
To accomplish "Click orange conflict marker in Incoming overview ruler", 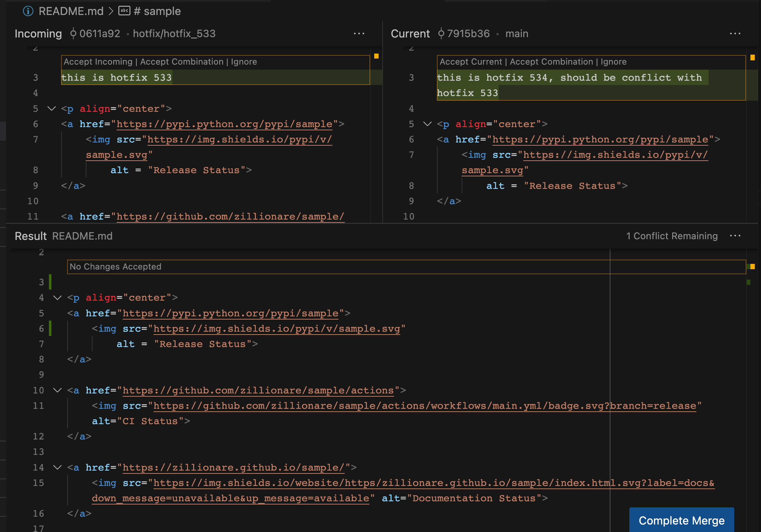I will (x=376, y=56).
